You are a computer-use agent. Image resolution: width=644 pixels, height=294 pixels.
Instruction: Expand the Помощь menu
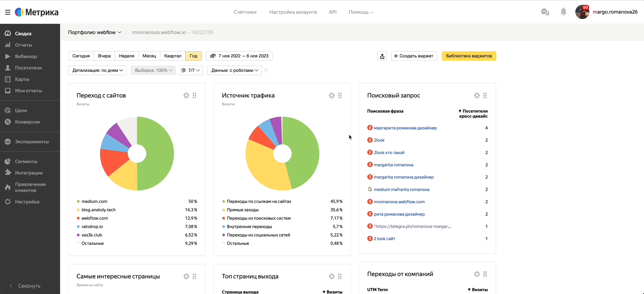(361, 12)
